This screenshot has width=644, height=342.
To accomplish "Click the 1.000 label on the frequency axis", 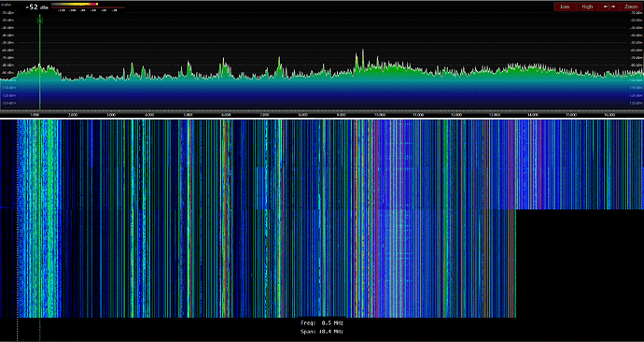I will point(35,115).
